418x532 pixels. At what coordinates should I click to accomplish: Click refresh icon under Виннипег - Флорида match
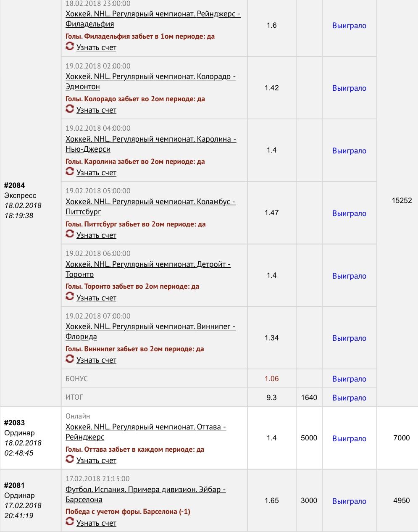[x=70, y=359]
